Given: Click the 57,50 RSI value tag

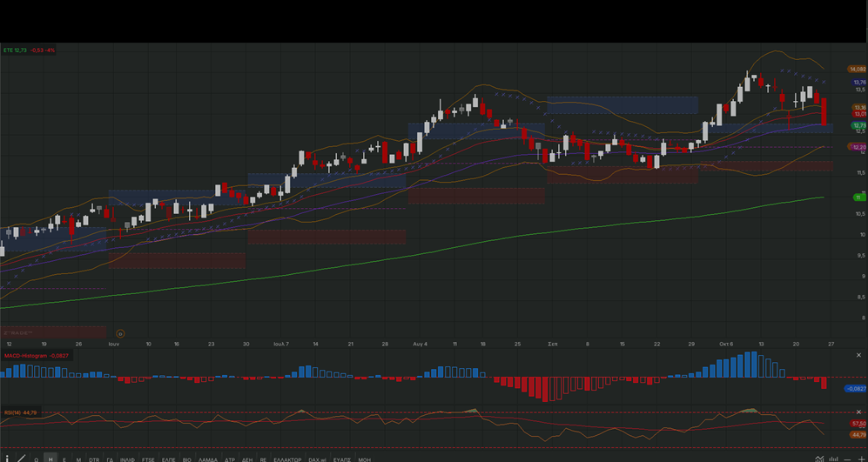Looking at the screenshot, I should click(x=858, y=423).
